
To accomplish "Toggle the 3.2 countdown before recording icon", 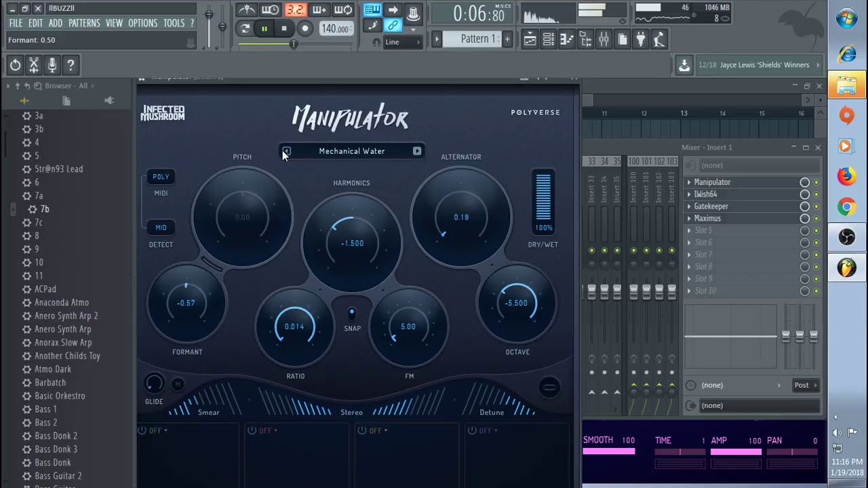I will point(295,9).
